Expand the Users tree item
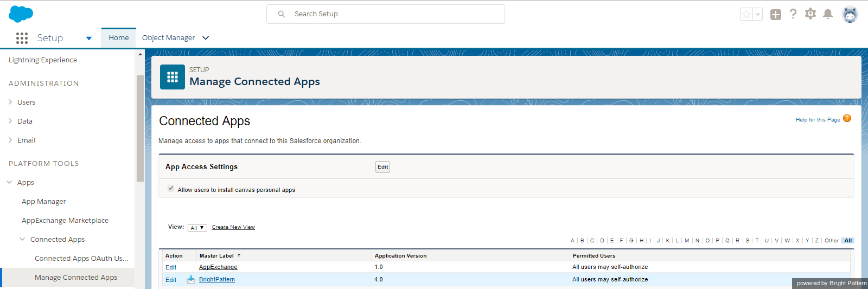 click(x=10, y=102)
